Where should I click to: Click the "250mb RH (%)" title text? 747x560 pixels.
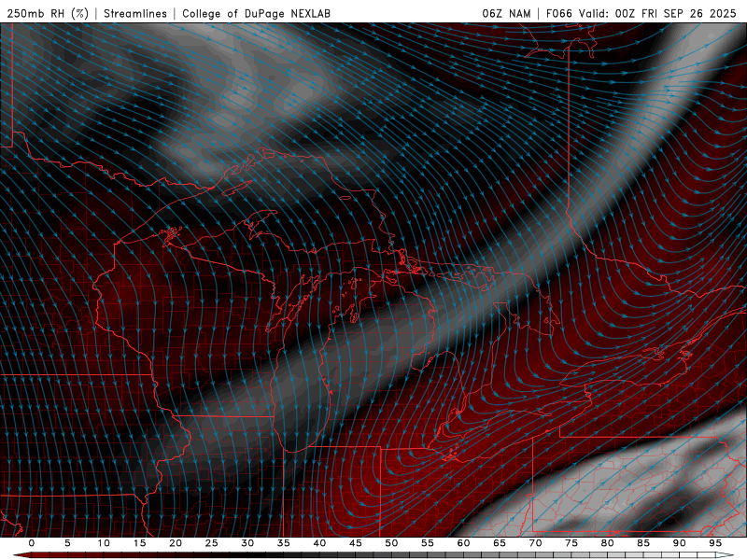(x=48, y=13)
